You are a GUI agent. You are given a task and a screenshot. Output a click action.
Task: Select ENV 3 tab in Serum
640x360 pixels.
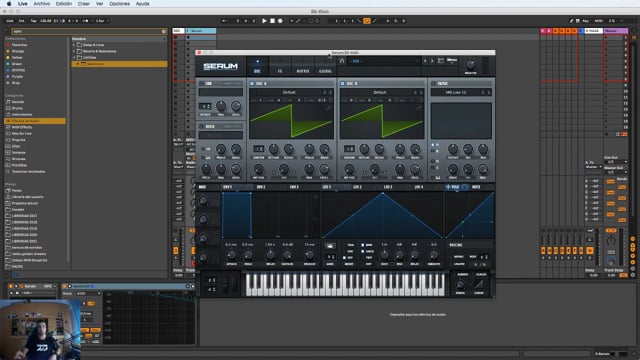point(294,187)
